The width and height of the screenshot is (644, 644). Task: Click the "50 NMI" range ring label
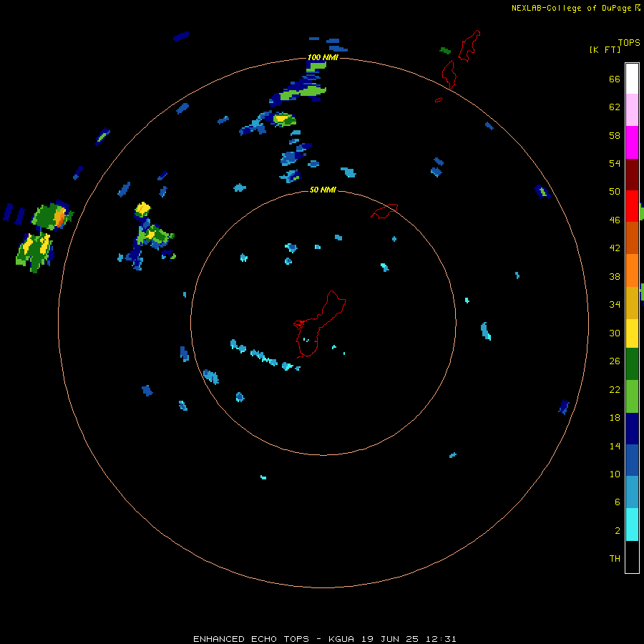tap(323, 190)
